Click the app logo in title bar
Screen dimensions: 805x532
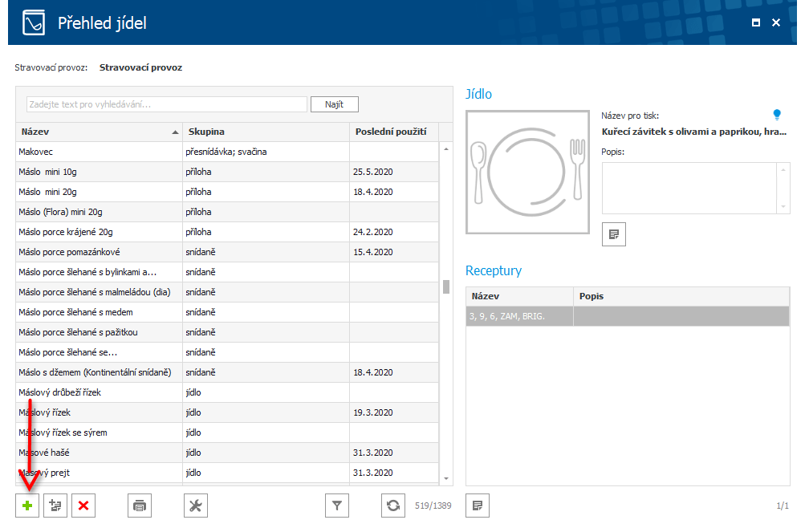34,22
